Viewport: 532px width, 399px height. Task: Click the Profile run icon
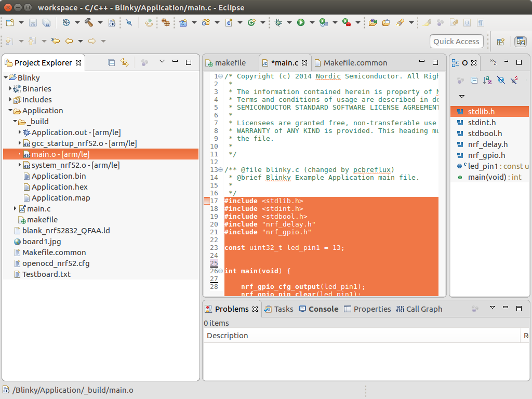pyautogui.click(x=324, y=23)
